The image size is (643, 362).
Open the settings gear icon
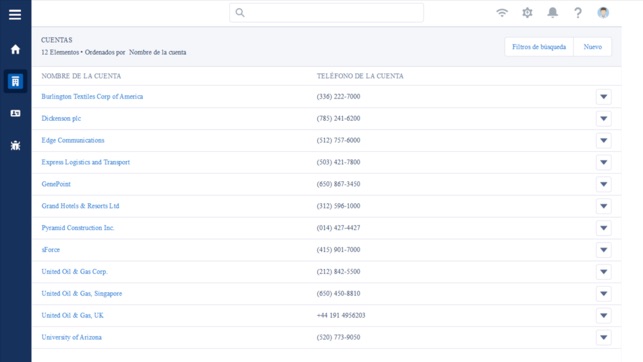tap(527, 13)
